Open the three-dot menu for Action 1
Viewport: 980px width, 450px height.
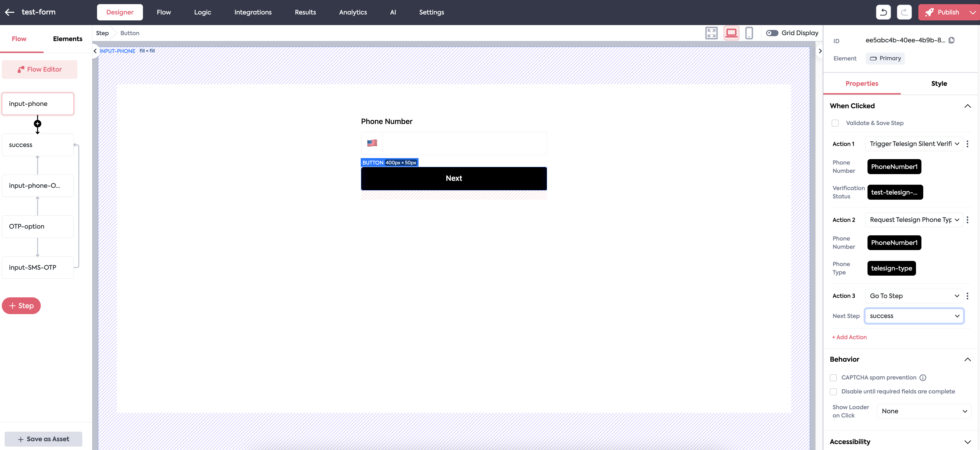pos(967,144)
